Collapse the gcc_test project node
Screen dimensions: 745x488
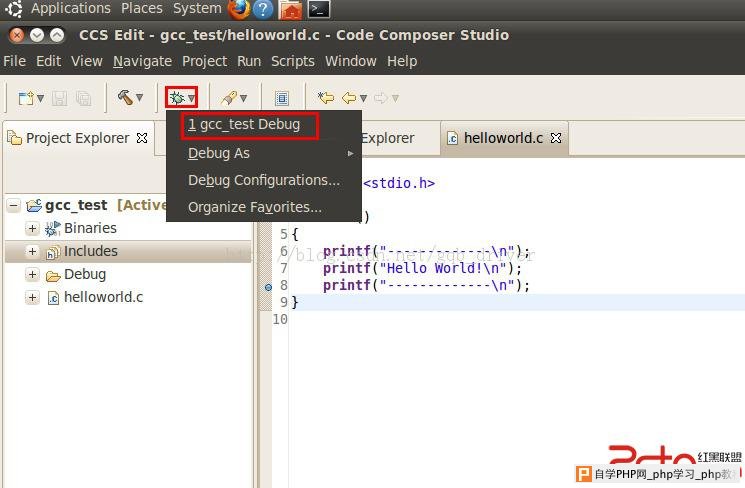click(x=14, y=205)
